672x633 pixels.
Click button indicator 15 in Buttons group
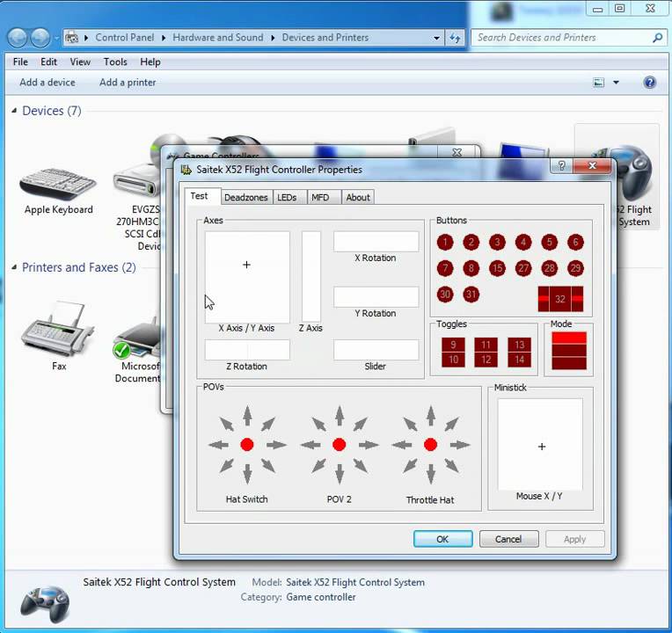pyautogui.click(x=497, y=268)
